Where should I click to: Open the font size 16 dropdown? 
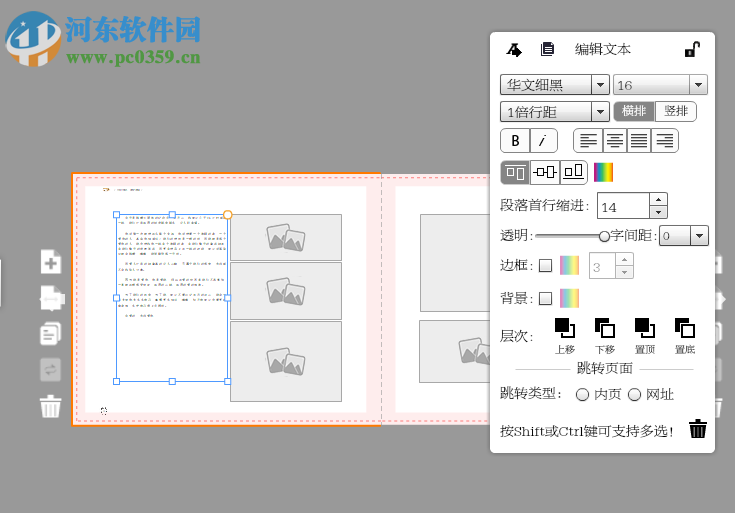click(x=698, y=85)
